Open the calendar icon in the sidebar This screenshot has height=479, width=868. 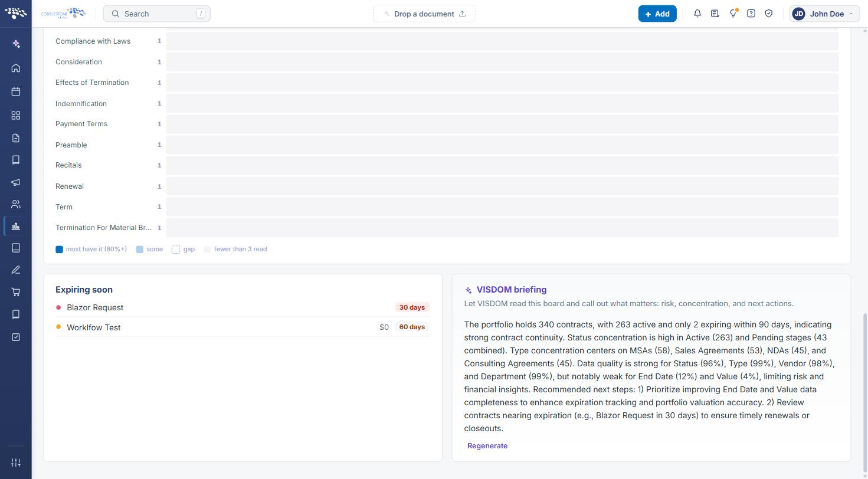[x=16, y=91]
